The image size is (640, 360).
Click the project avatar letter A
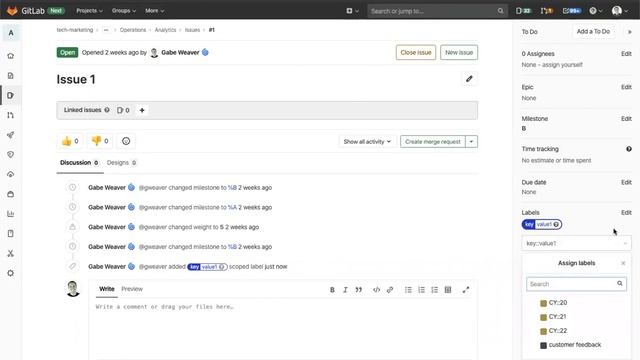(x=11, y=33)
